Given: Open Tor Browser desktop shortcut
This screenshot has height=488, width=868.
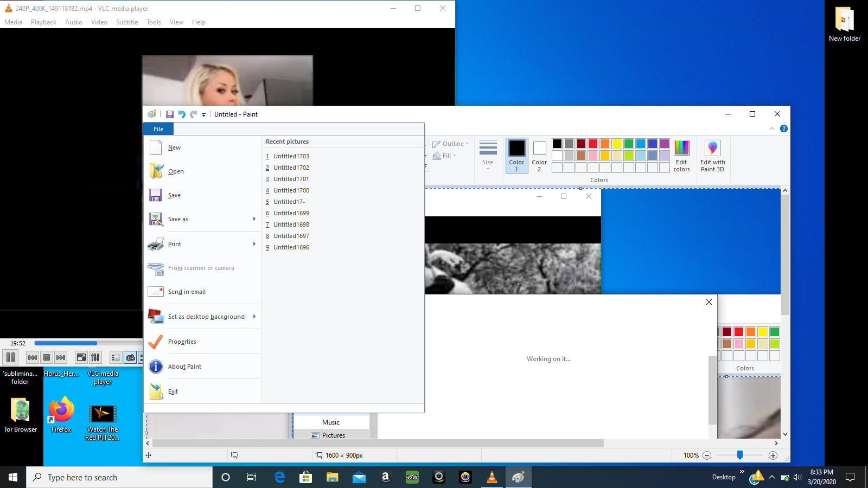Looking at the screenshot, I should click(21, 415).
